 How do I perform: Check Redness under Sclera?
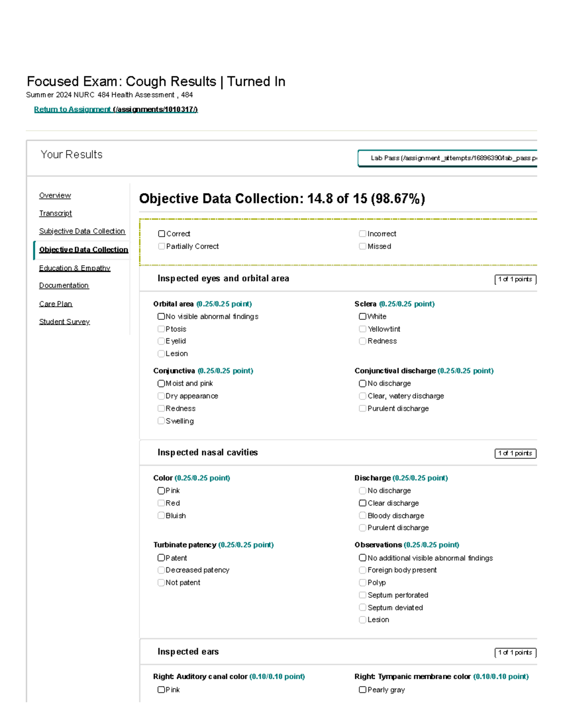363,341
